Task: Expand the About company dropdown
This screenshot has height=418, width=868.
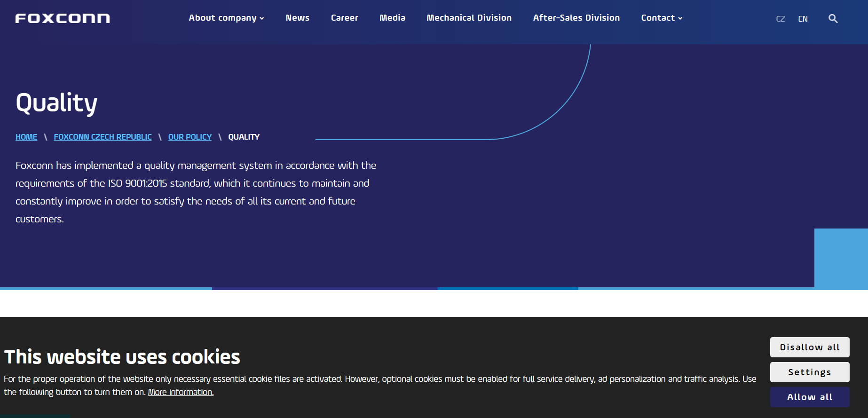Action: click(x=226, y=18)
